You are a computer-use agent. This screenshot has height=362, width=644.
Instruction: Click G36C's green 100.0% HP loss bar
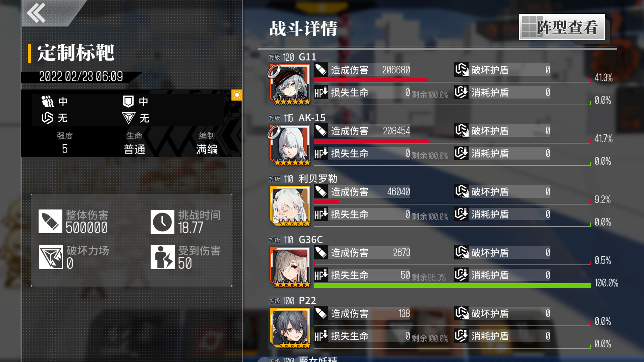coord(452,286)
